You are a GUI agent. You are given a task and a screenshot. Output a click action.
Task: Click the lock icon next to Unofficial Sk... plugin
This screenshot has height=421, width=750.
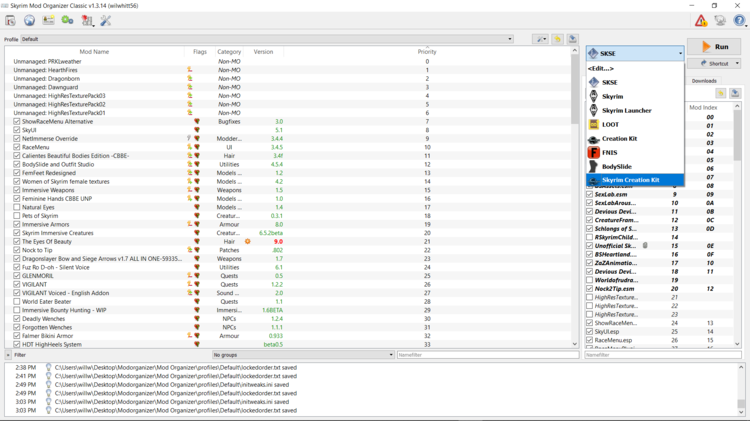click(x=645, y=246)
